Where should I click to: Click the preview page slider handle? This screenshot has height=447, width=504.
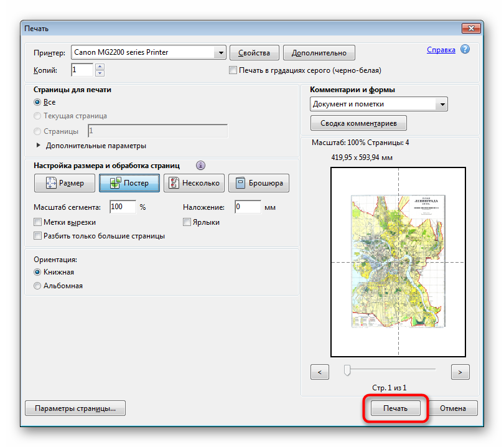pyautogui.click(x=347, y=371)
